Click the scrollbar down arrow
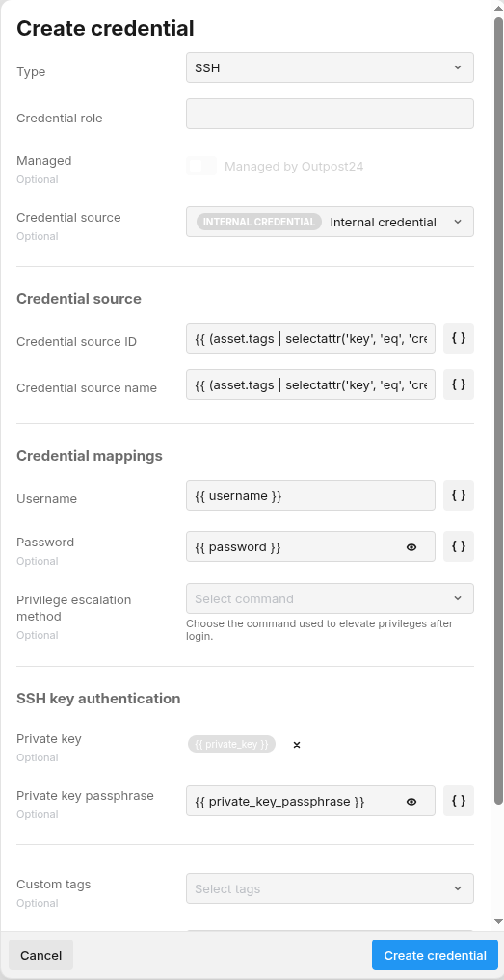 point(498,921)
